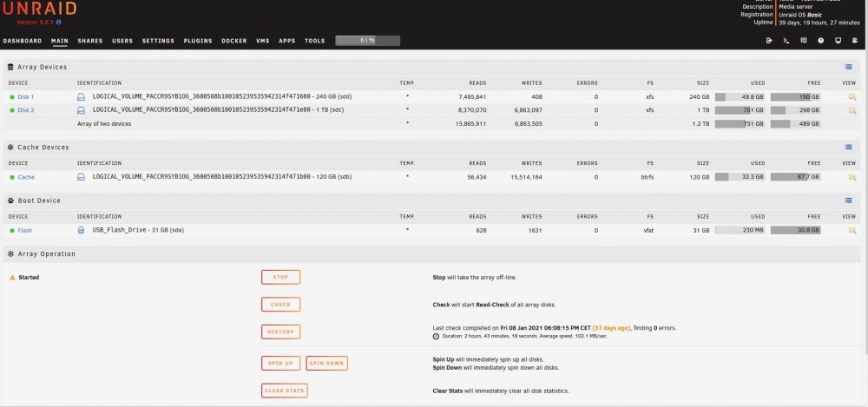The height and width of the screenshot is (407, 868).
Task: Click the Boot Device paw icon
Action: (x=10, y=200)
